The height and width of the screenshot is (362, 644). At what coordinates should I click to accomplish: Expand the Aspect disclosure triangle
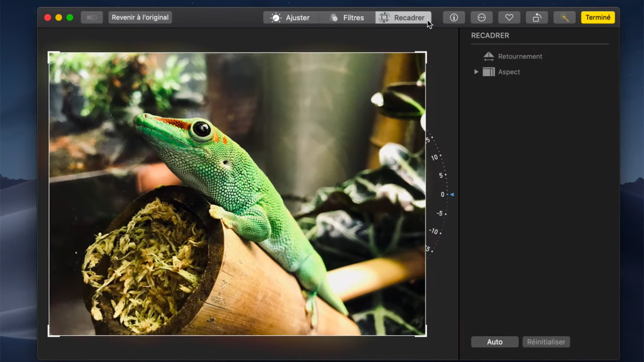pyautogui.click(x=475, y=72)
